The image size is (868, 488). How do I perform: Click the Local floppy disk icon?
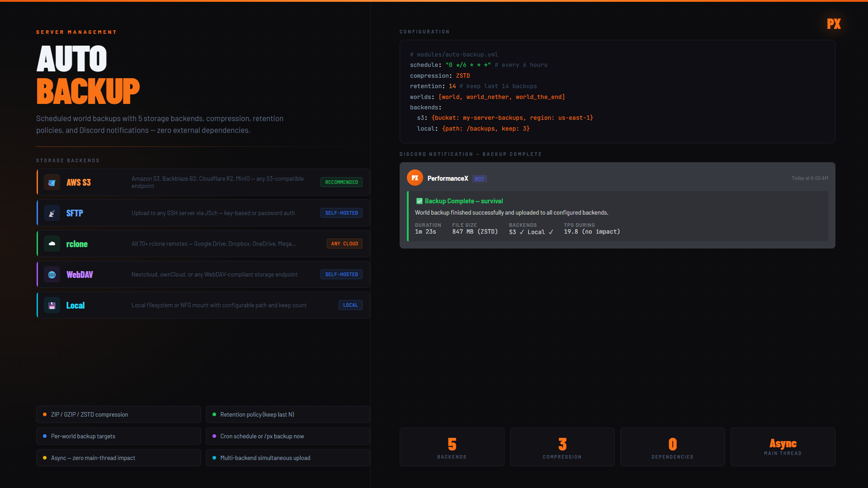click(x=52, y=305)
